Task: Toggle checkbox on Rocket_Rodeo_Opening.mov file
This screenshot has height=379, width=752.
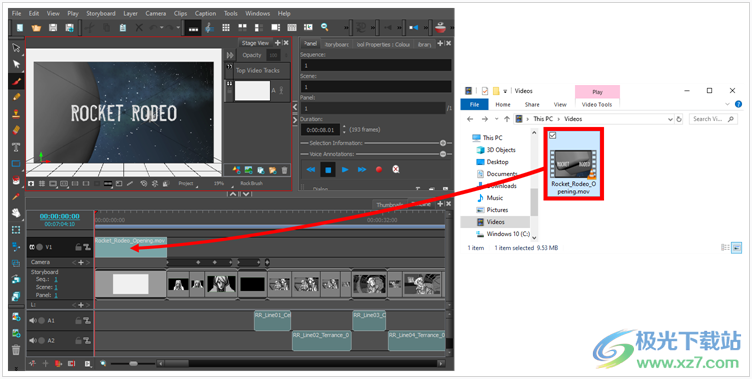Action: tap(552, 136)
